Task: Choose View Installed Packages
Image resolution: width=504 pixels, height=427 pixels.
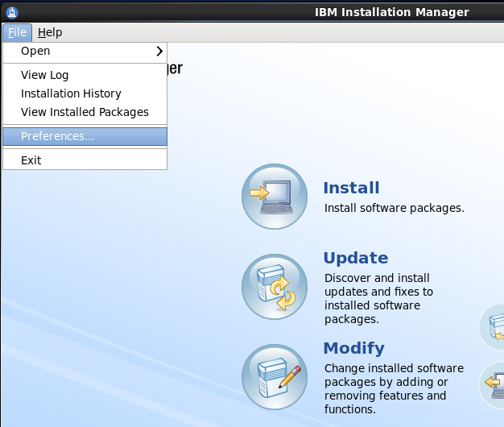Action: (x=85, y=112)
